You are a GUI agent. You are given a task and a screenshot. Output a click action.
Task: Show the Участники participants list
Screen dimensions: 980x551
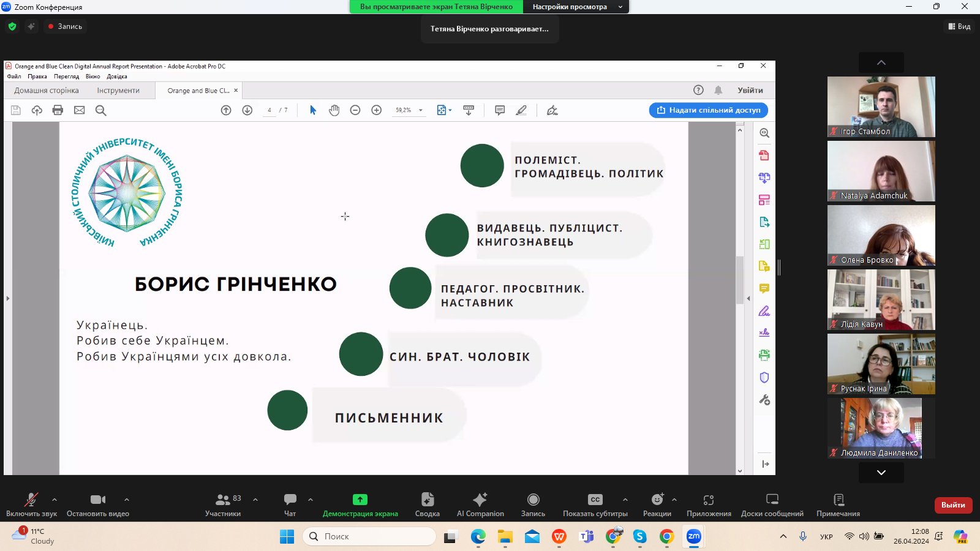point(223,504)
